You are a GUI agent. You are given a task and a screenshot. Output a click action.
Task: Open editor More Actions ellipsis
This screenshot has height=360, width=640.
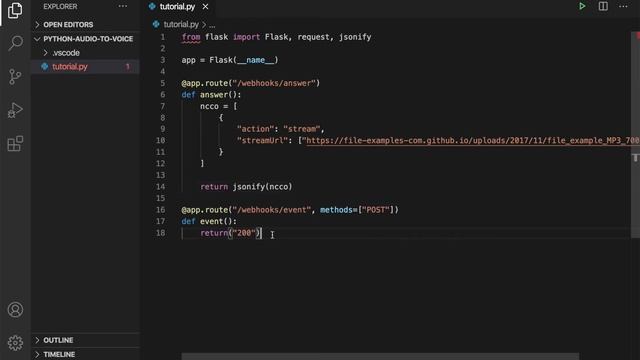[x=623, y=6]
